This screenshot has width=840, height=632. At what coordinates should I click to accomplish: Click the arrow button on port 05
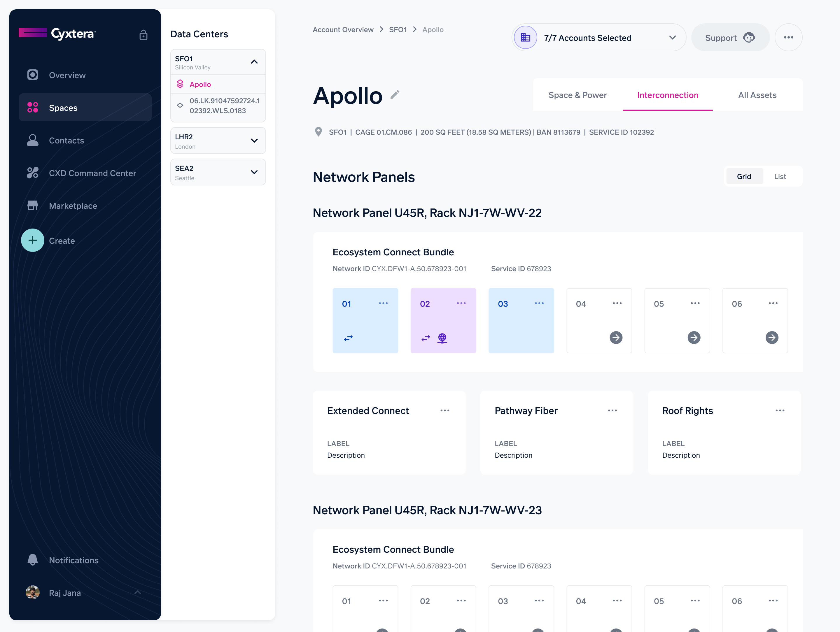694,338
